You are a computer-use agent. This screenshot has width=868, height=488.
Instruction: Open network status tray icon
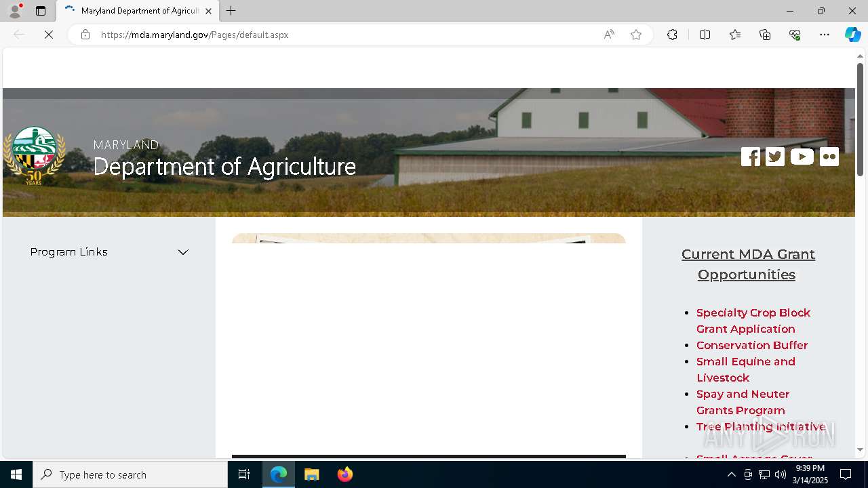point(764,474)
